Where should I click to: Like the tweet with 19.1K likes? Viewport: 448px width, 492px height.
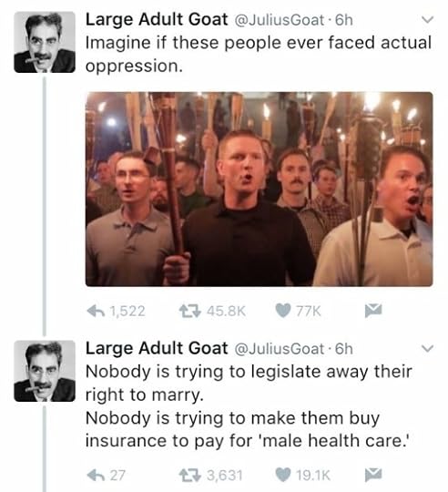(283, 475)
